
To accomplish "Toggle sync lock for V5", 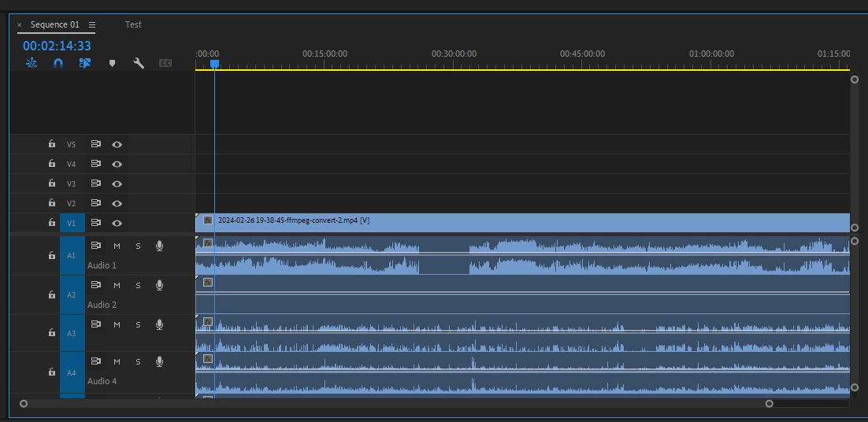I will [x=96, y=144].
